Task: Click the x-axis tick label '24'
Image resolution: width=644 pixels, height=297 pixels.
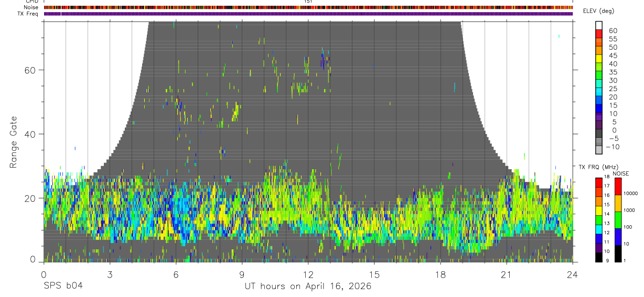Action: click(572, 274)
